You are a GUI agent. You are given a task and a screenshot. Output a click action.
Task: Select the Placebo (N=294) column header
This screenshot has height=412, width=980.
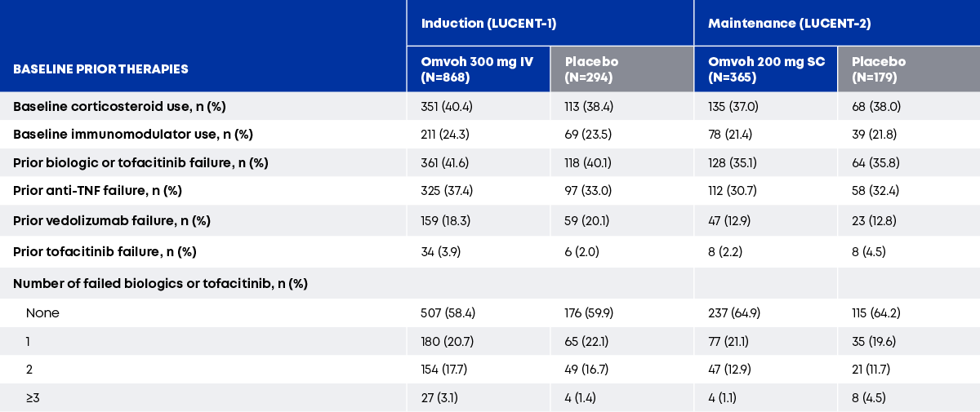591,69
